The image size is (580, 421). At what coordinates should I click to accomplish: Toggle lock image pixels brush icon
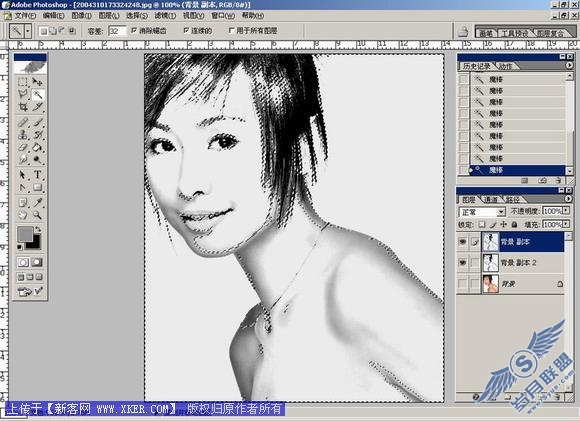coord(493,224)
